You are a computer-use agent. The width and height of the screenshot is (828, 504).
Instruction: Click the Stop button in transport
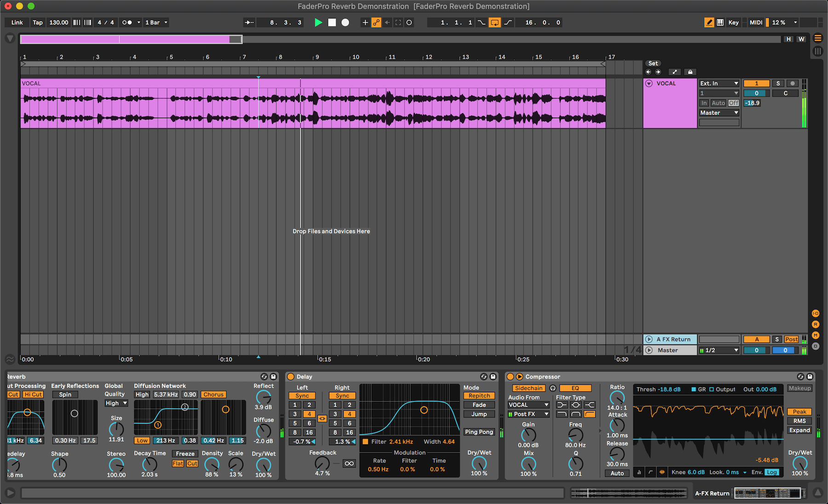(x=332, y=23)
